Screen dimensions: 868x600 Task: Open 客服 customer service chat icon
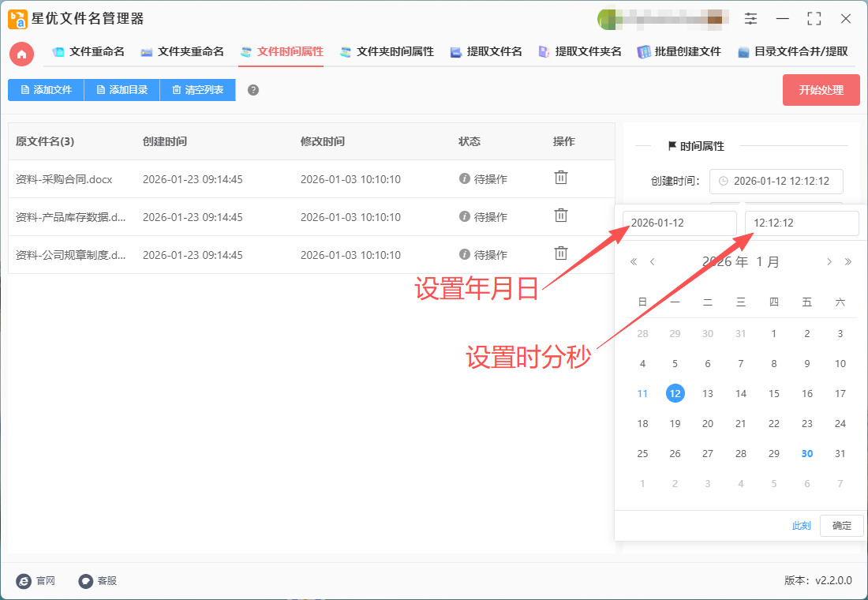[86, 581]
